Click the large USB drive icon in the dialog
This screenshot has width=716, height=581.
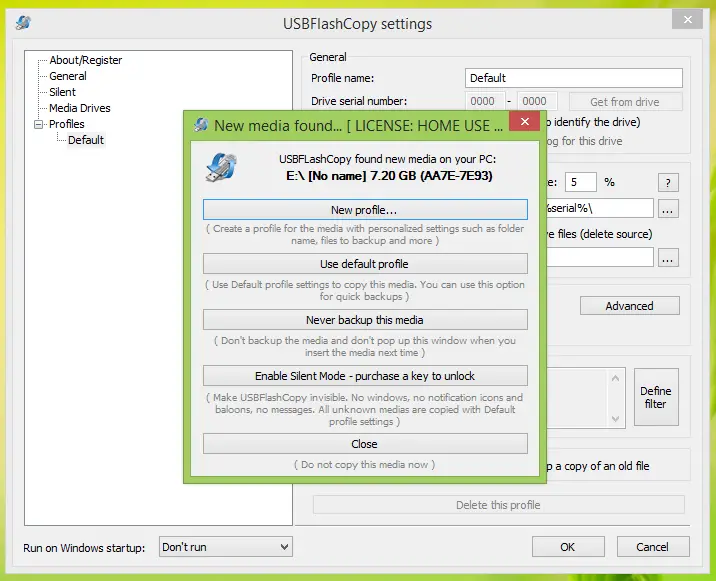coord(221,167)
